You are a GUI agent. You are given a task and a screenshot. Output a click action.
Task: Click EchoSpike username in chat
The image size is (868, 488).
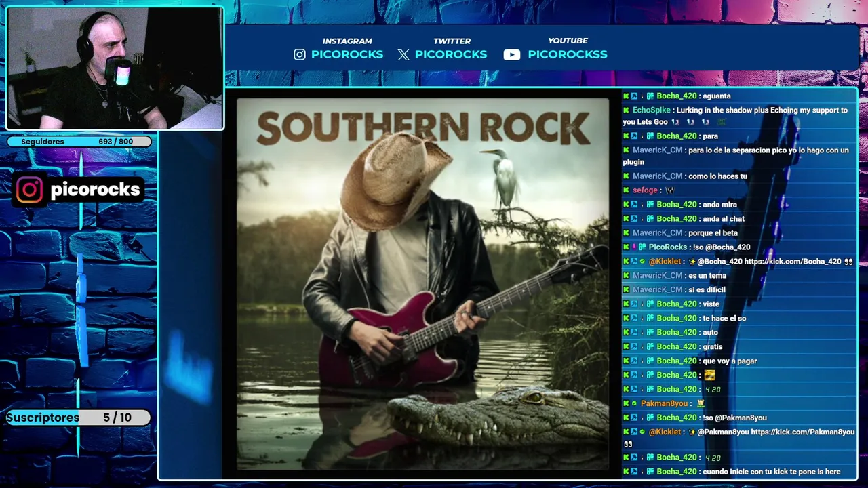point(651,110)
